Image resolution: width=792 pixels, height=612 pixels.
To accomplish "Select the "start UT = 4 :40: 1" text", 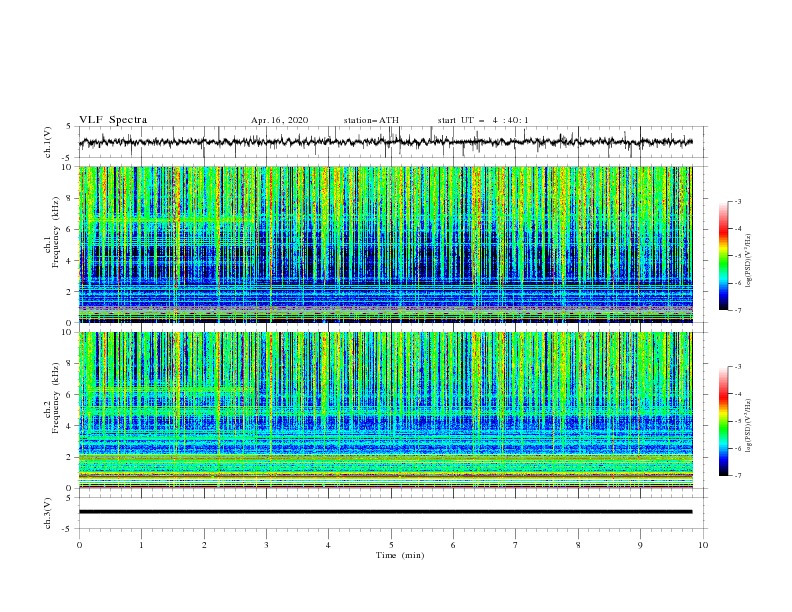I will [483, 120].
